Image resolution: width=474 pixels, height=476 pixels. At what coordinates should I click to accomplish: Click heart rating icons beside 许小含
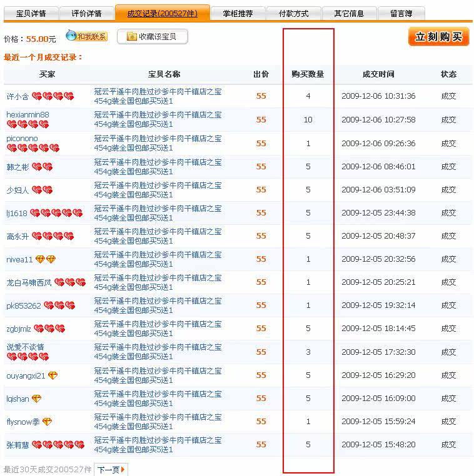pos(53,96)
